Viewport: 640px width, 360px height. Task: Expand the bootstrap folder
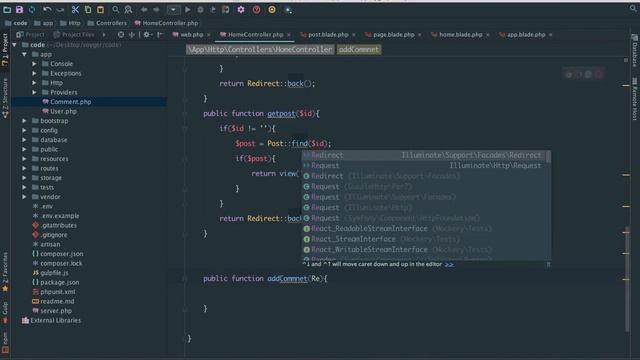click(24, 121)
